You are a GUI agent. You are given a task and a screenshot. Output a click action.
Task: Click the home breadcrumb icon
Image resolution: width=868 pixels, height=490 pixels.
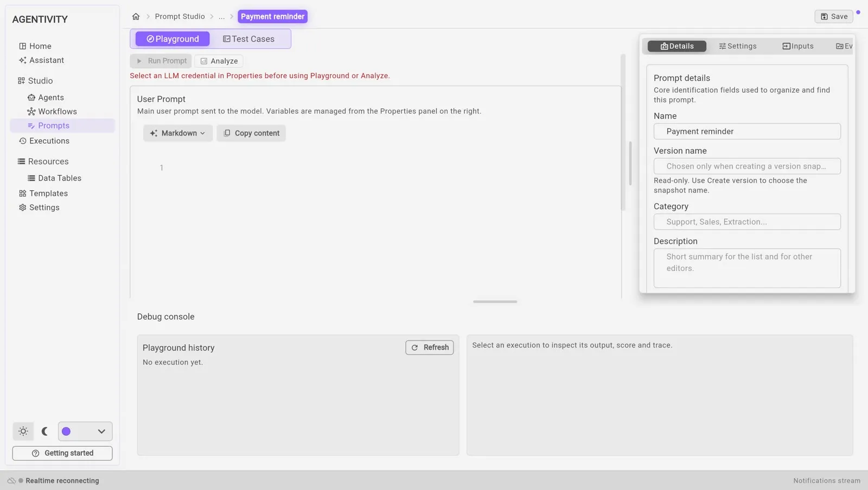(136, 16)
